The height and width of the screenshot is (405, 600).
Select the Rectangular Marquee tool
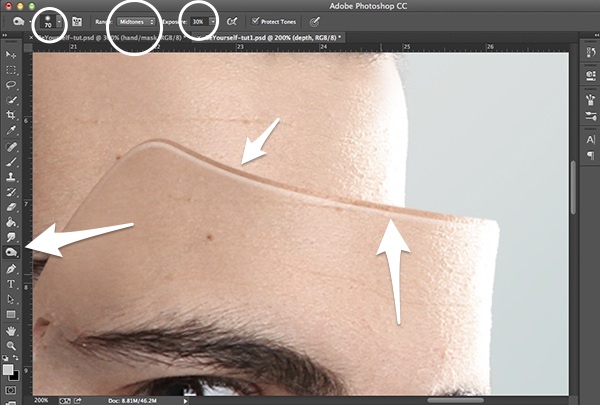click(x=11, y=70)
